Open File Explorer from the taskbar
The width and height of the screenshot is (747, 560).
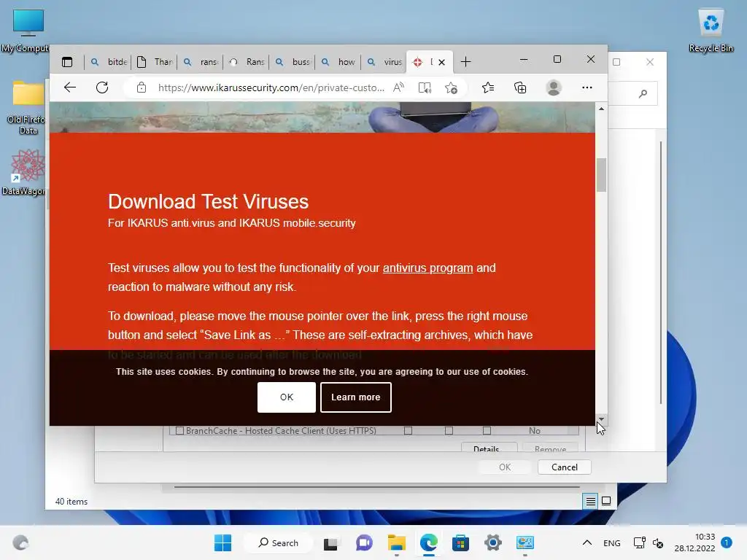click(396, 542)
